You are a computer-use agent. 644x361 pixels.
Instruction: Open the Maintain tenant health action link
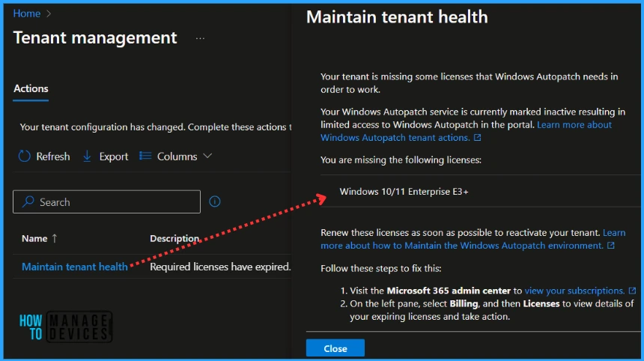point(75,267)
